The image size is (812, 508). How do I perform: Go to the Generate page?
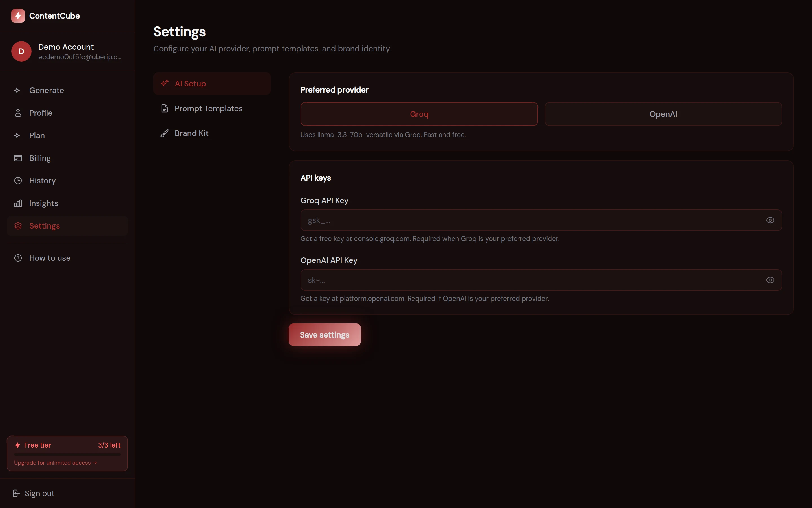(x=67, y=90)
